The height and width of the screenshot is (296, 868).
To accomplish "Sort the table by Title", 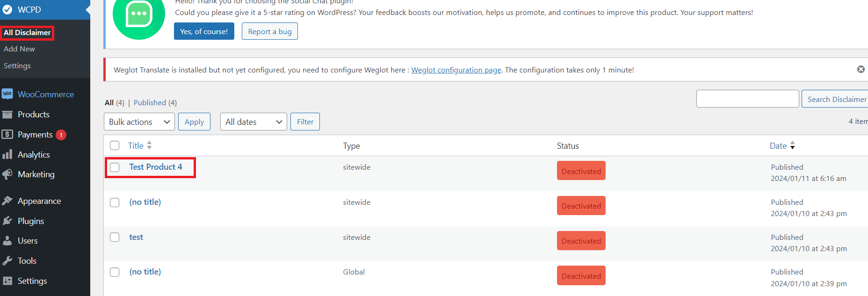I will 136,146.
